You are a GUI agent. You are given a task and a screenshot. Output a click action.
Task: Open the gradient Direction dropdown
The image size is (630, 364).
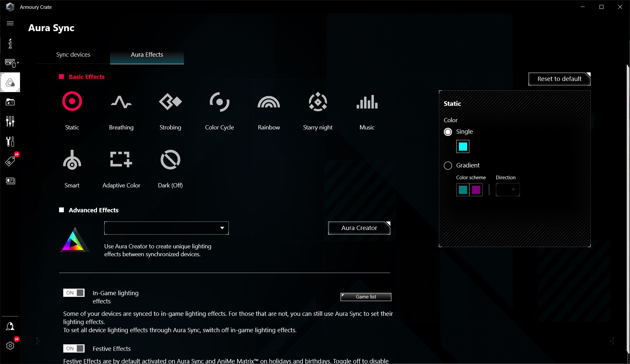(508, 190)
